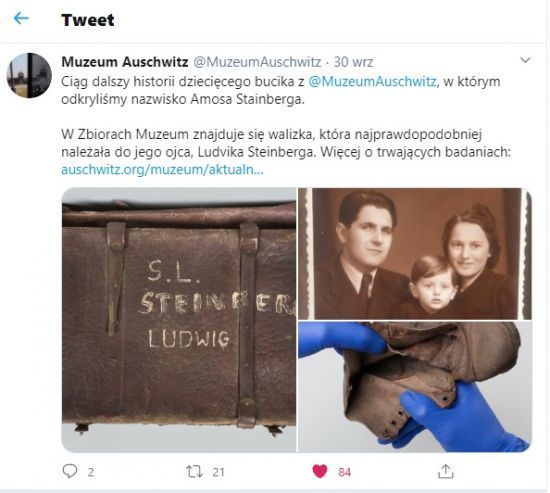The image size is (550, 493).
Task: Select the Tweet header title
Action: click(88, 20)
